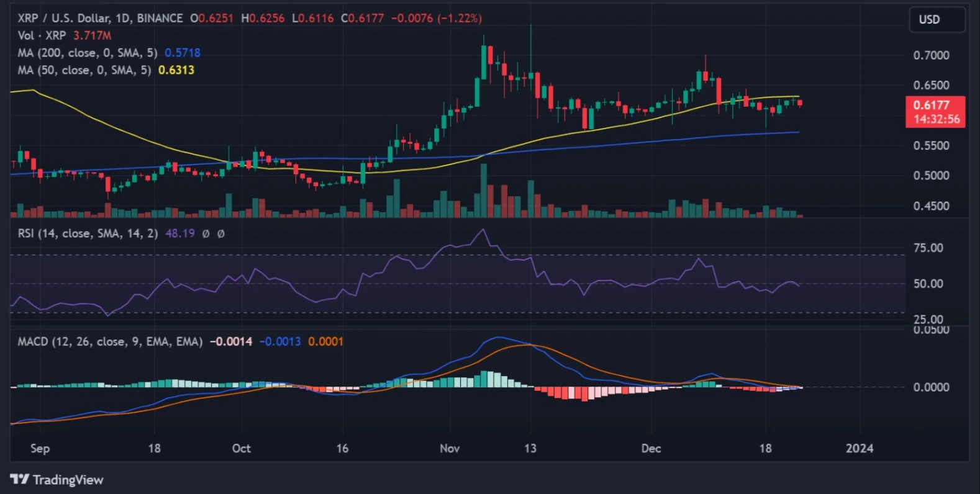The height and width of the screenshot is (494, 980).
Task: Click the 2024 label on time axis
Action: pyautogui.click(x=860, y=448)
